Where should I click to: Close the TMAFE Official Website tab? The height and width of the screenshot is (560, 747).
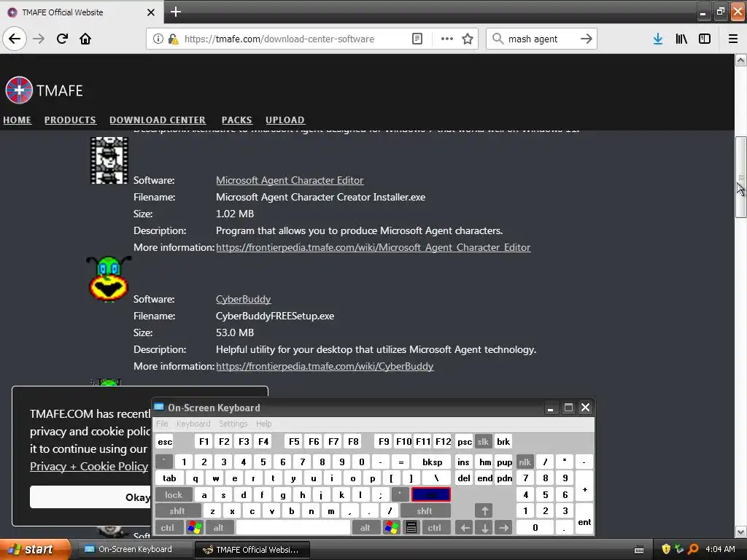click(151, 12)
